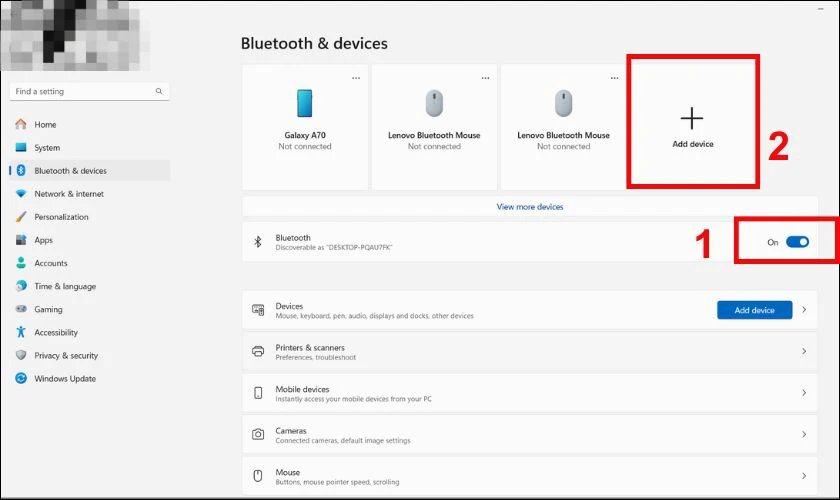The width and height of the screenshot is (840, 500).
Task: Open Accounts settings label
Action: point(51,263)
